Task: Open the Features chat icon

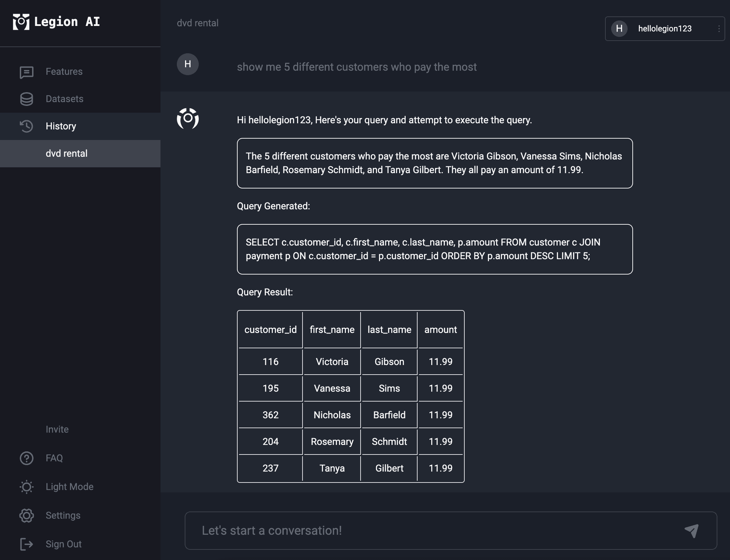Action: tap(27, 72)
